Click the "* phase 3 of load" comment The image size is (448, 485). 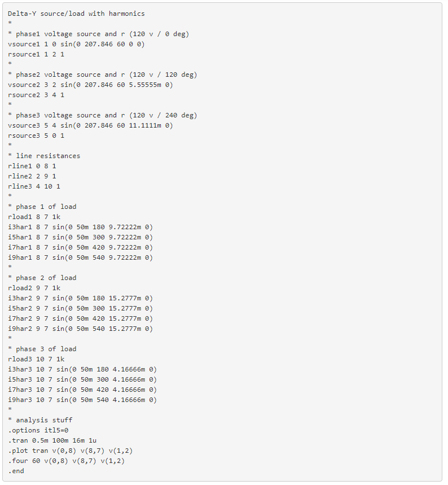pos(42,349)
